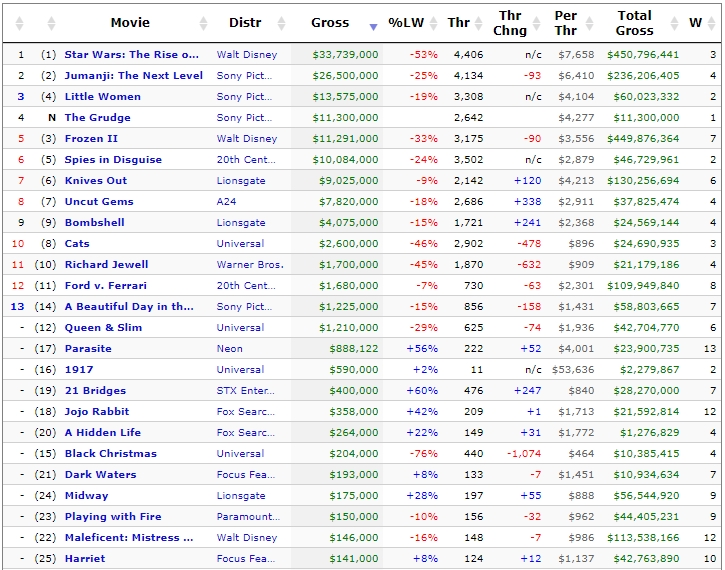Click the blue descending arrow beside Gross
Image resolution: width=725 pixels, height=570 pixels.
pyautogui.click(x=373, y=27)
